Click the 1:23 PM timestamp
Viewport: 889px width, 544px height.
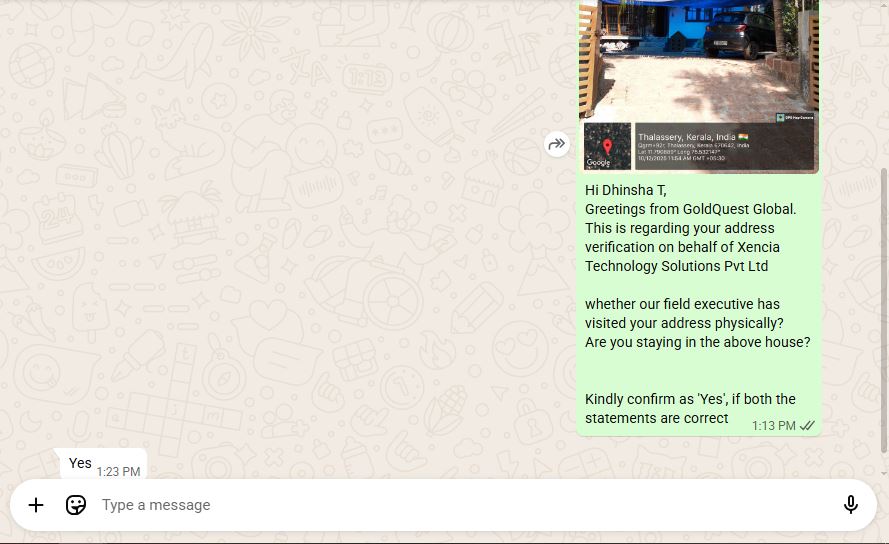pos(118,472)
